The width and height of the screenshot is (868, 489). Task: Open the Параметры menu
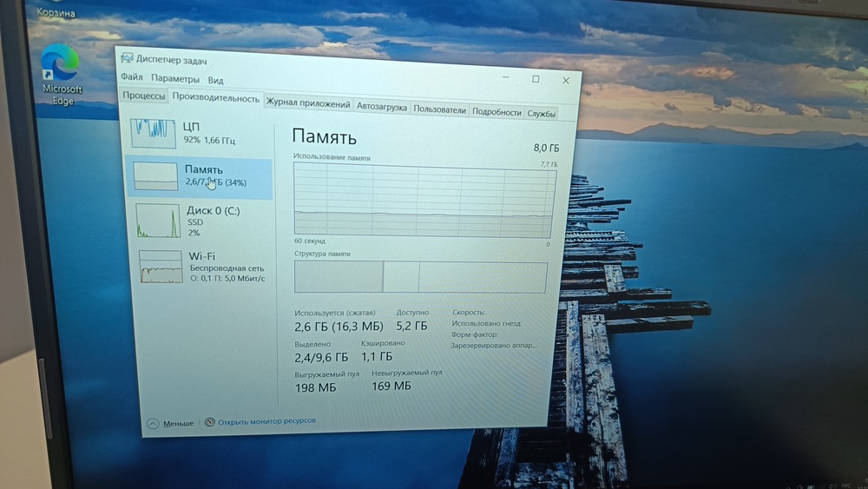point(174,80)
